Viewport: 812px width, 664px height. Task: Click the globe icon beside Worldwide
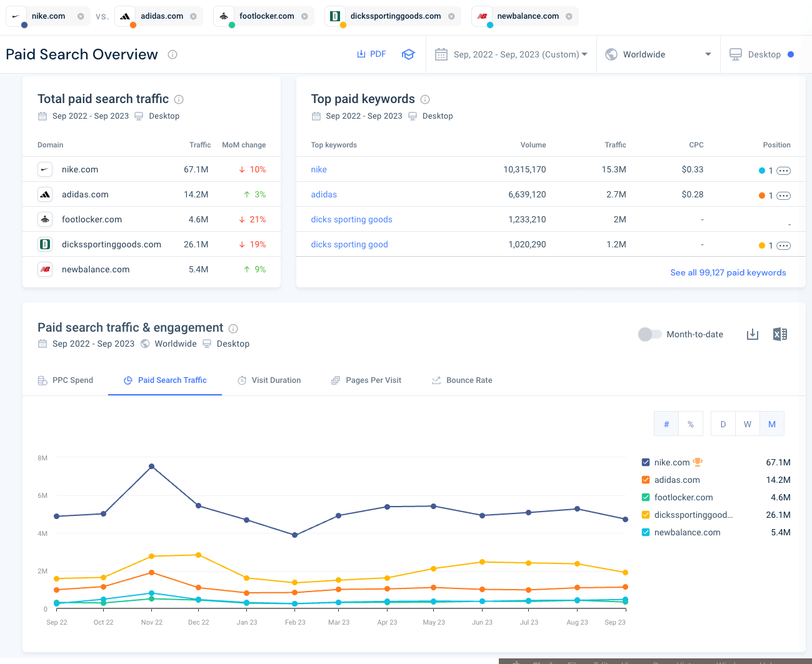point(611,54)
